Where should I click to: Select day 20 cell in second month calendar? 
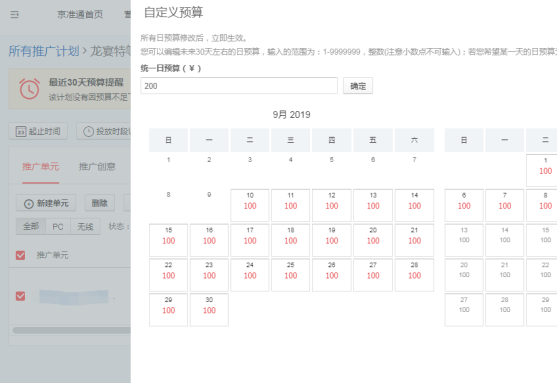click(x=464, y=275)
